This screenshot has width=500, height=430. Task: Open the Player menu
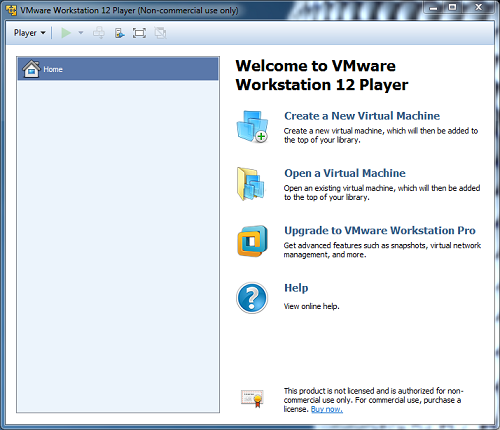coord(29,33)
